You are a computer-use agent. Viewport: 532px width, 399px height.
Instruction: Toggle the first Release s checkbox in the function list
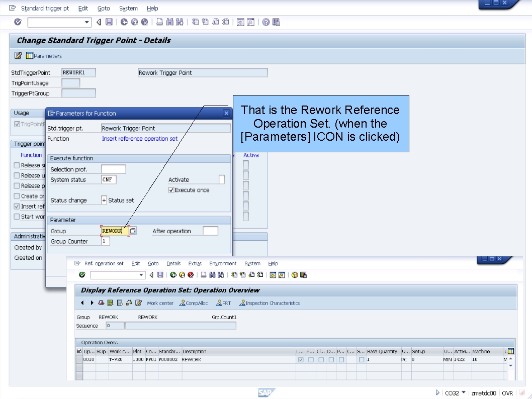pos(17,165)
